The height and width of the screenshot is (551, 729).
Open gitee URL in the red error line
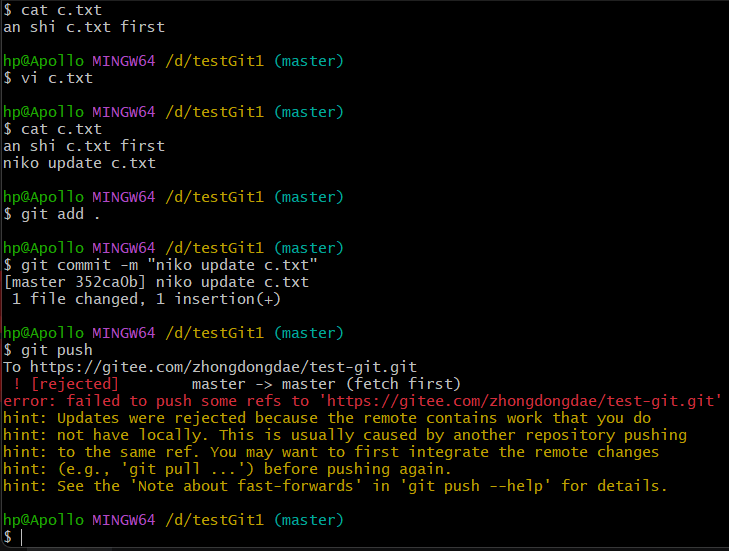click(520, 401)
